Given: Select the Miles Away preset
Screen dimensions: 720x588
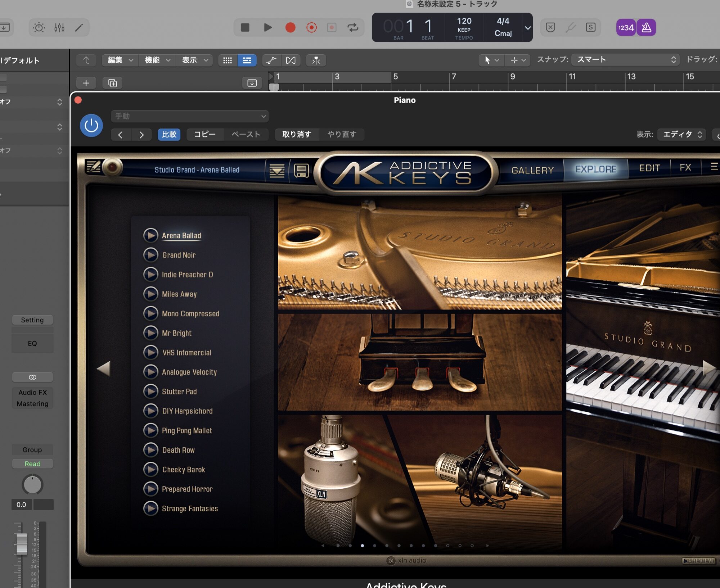Looking at the screenshot, I should 179,294.
